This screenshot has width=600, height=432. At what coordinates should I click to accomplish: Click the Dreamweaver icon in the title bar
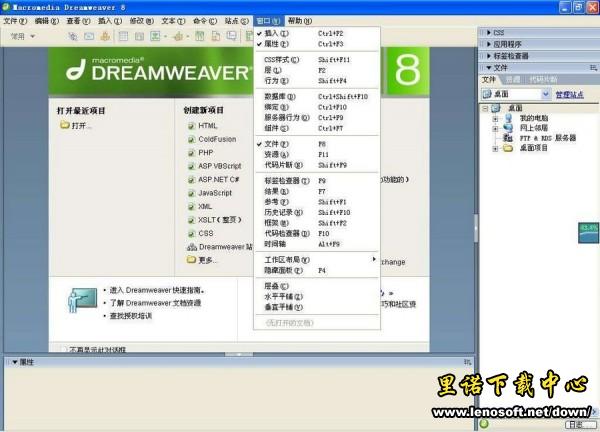[6, 7]
